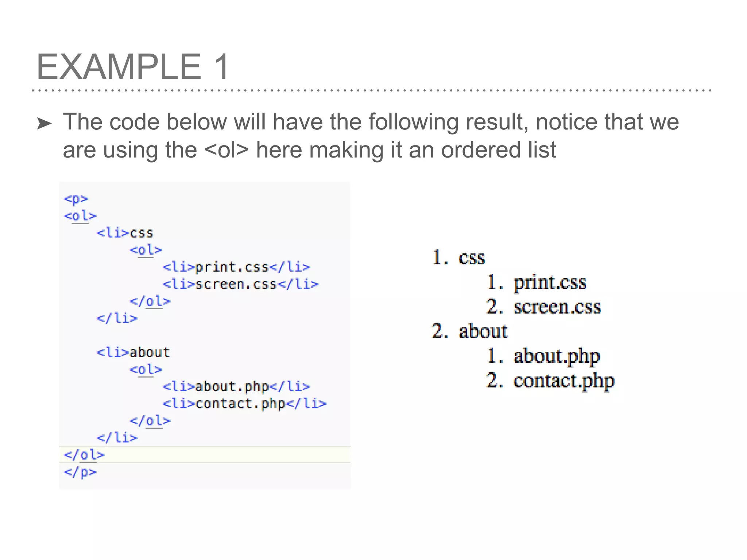Click the dotted divider under the title

pos(372,90)
